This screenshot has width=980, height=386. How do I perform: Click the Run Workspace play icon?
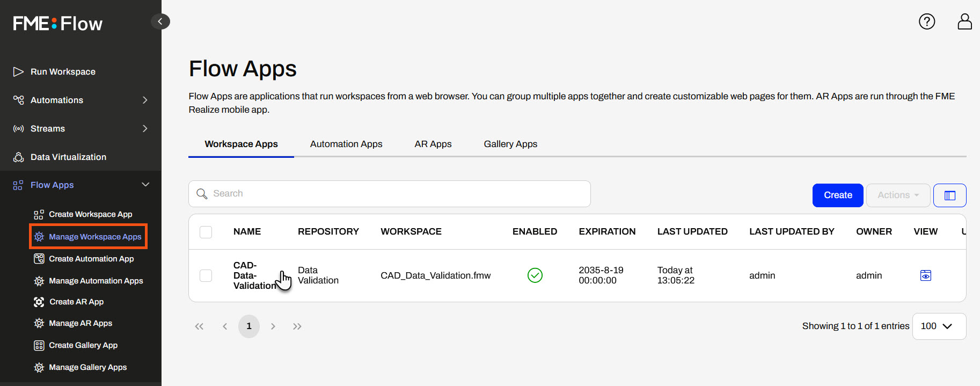(18, 71)
